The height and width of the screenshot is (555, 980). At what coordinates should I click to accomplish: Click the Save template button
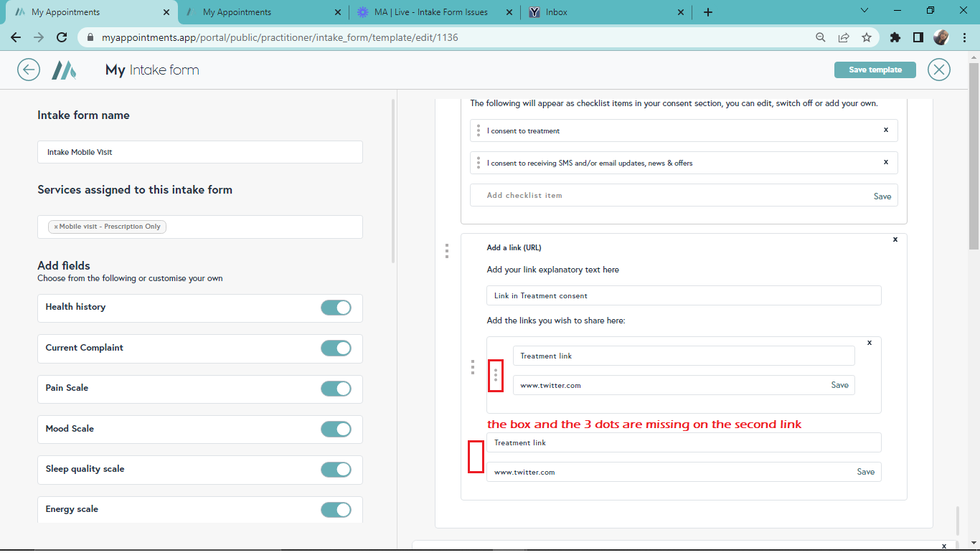(x=875, y=70)
